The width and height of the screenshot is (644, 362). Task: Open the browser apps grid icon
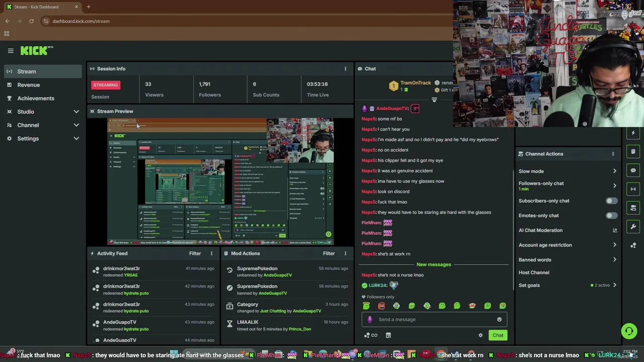click(7, 34)
